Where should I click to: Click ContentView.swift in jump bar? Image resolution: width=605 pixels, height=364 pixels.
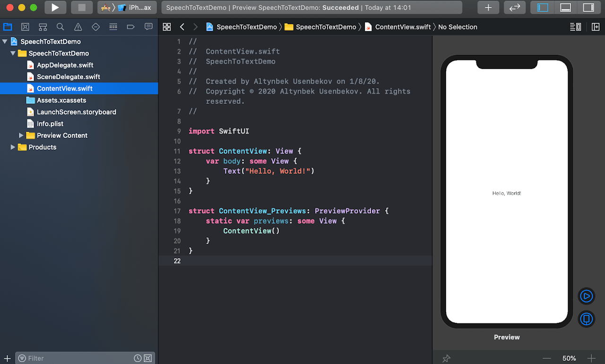[402, 27]
